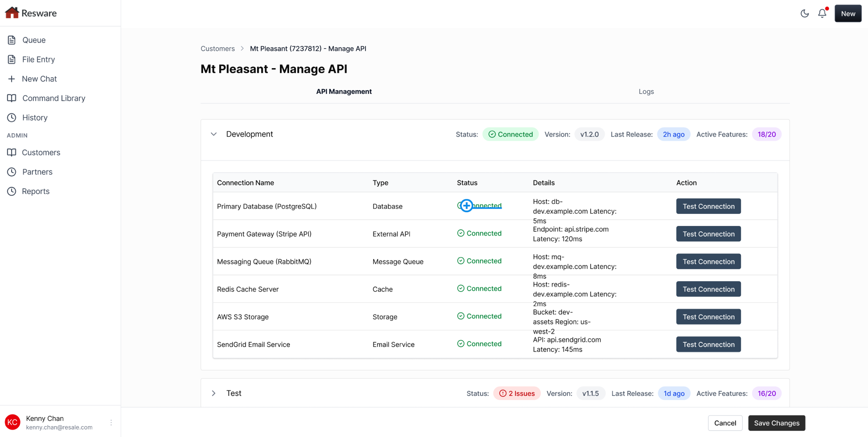The image size is (868, 437).
Task: Click Save Changes button
Action: tap(776, 423)
